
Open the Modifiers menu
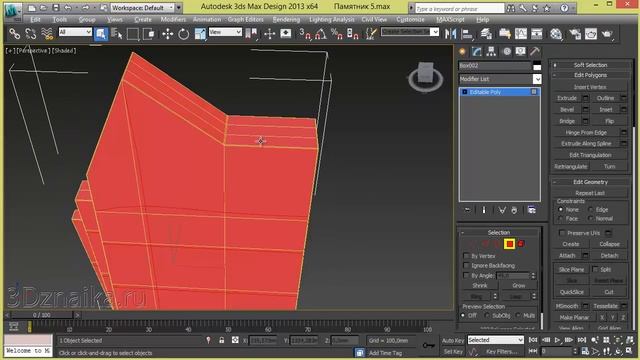[x=173, y=20]
